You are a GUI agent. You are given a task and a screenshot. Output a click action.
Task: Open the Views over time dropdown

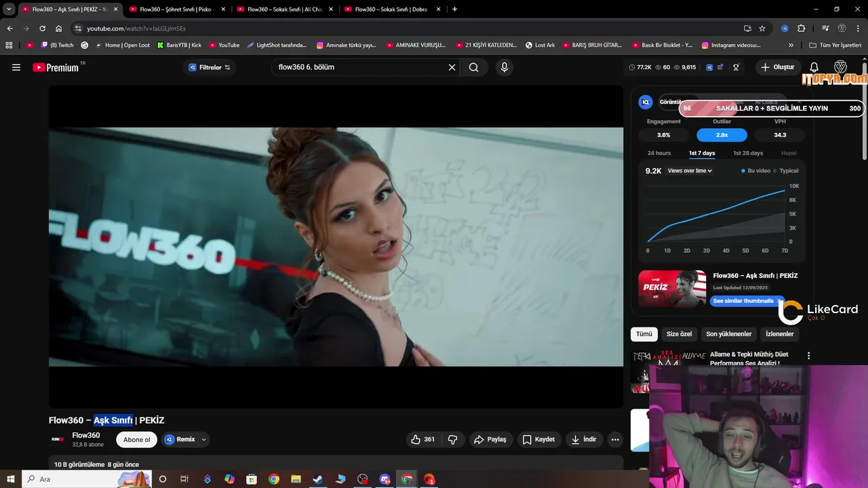point(690,171)
